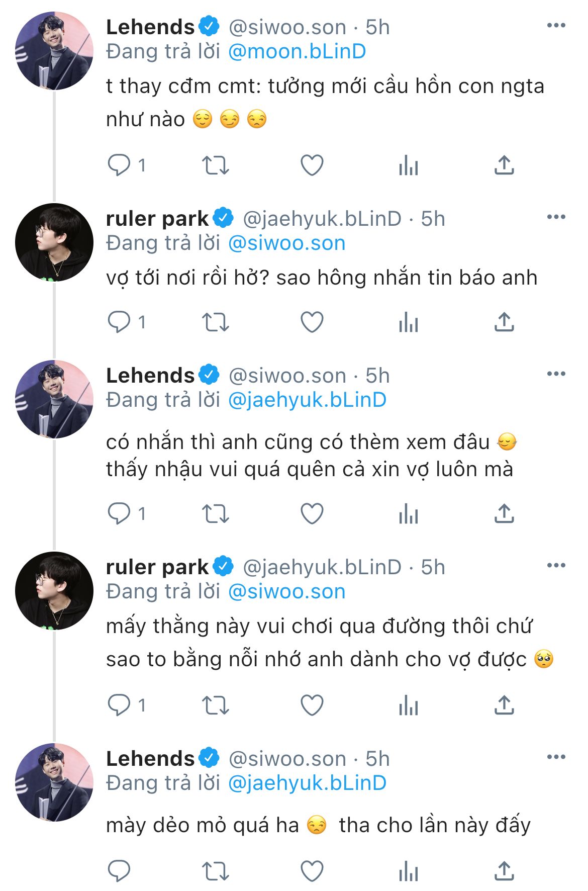
Task: Like the tweet about 'tướng mới cầu hồn'
Action: pos(312,165)
